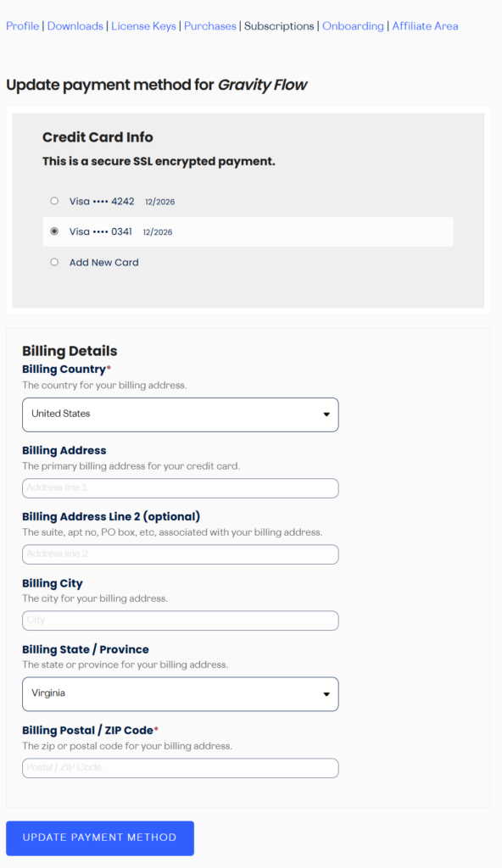The width and height of the screenshot is (502, 868).
Task: Click the Update payment method heading
Action: (157, 85)
